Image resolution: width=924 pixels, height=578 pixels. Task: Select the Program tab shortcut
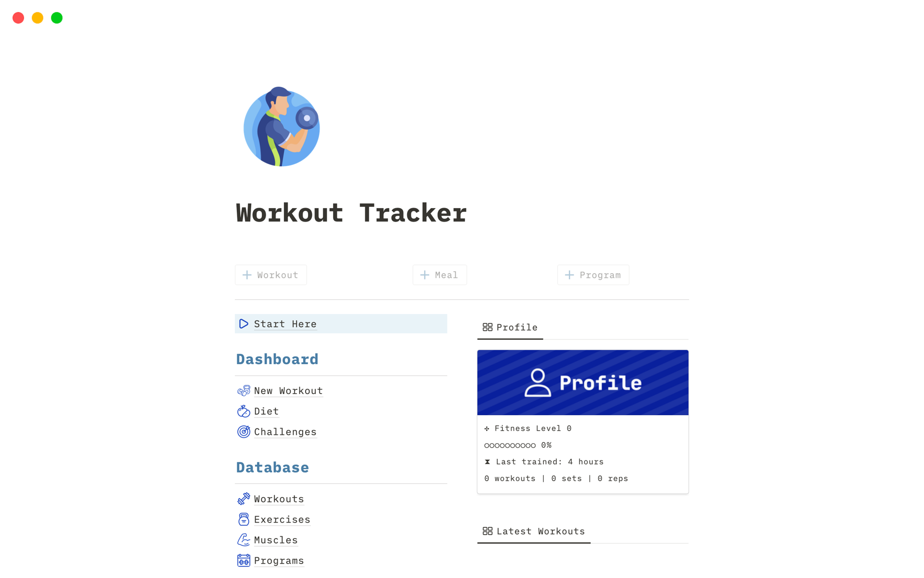pos(594,275)
